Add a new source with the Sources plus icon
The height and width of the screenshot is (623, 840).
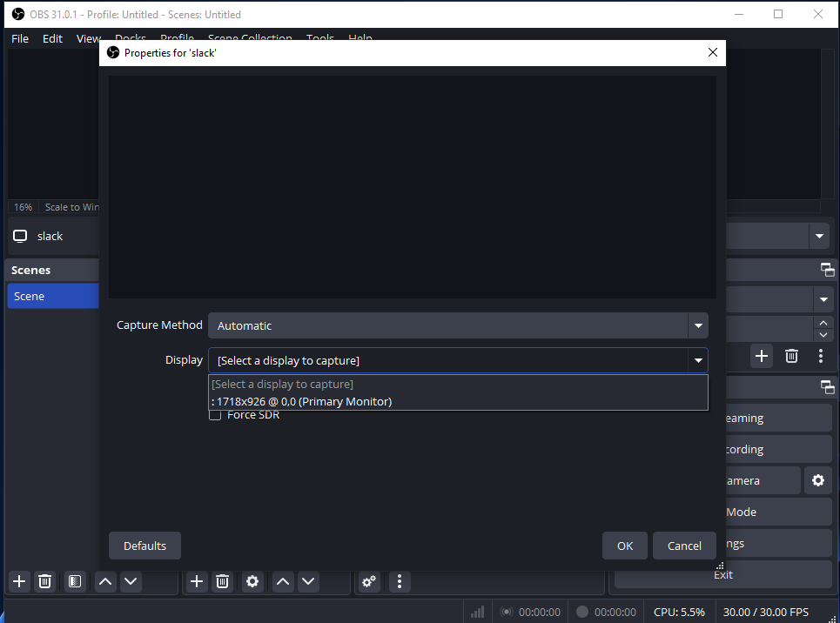click(x=197, y=581)
